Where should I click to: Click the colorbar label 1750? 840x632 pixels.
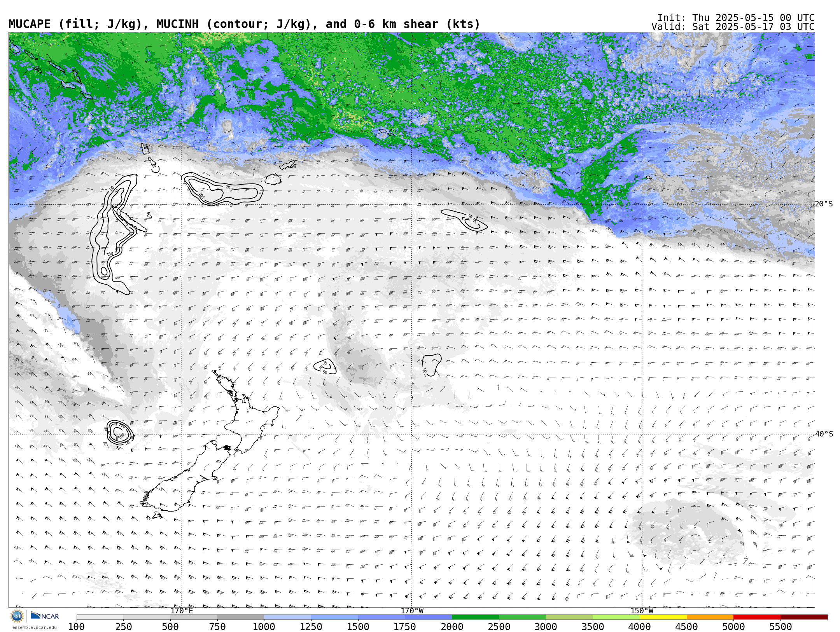(405, 627)
